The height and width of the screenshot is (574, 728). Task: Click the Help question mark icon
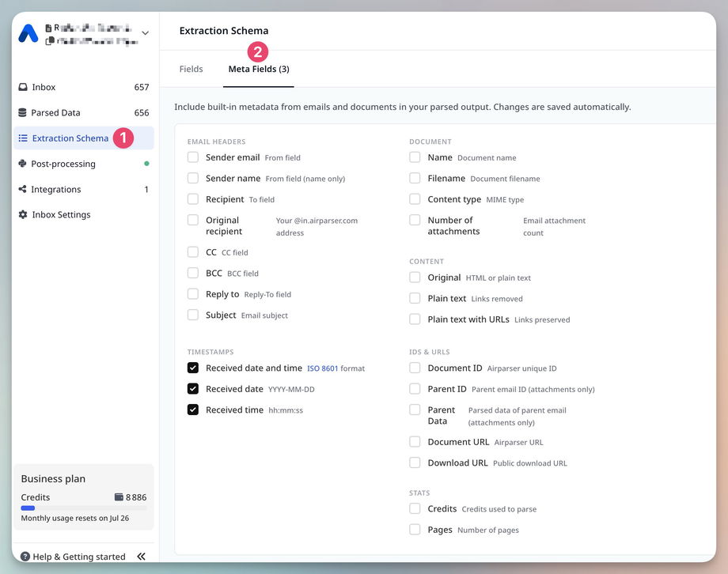[x=25, y=557]
